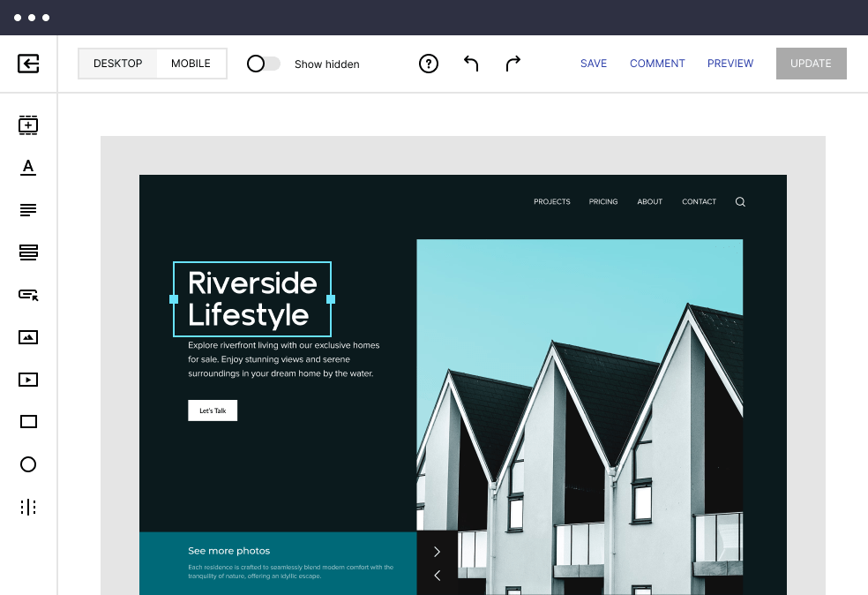The width and height of the screenshot is (868, 595).
Task: Insert an image element
Action: [28, 336]
